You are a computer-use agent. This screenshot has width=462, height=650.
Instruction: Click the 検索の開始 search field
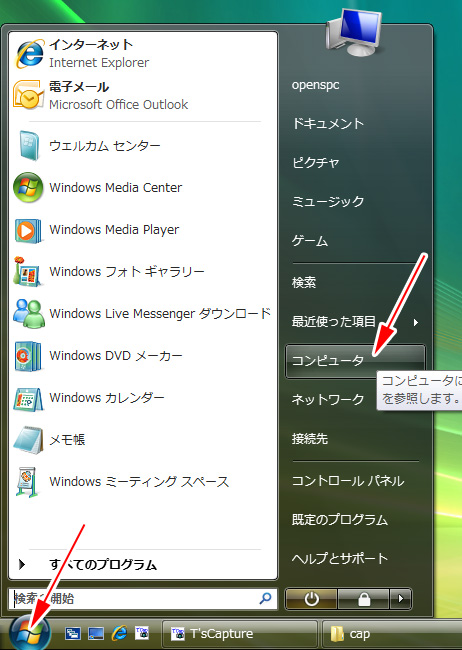(143, 599)
